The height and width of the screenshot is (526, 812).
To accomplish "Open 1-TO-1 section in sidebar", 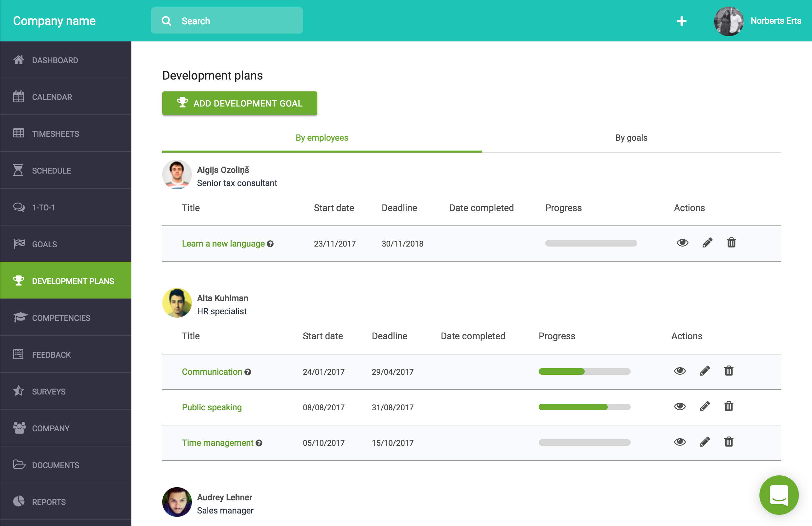I will pyautogui.click(x=65, y=207).
